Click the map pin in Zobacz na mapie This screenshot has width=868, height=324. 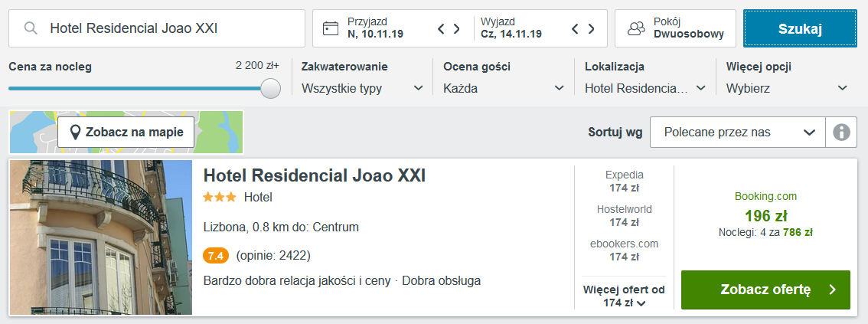pos(77,133)
